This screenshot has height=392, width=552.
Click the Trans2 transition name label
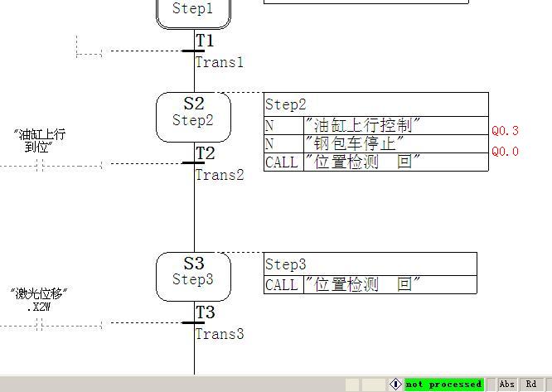(x=220, y=175)
